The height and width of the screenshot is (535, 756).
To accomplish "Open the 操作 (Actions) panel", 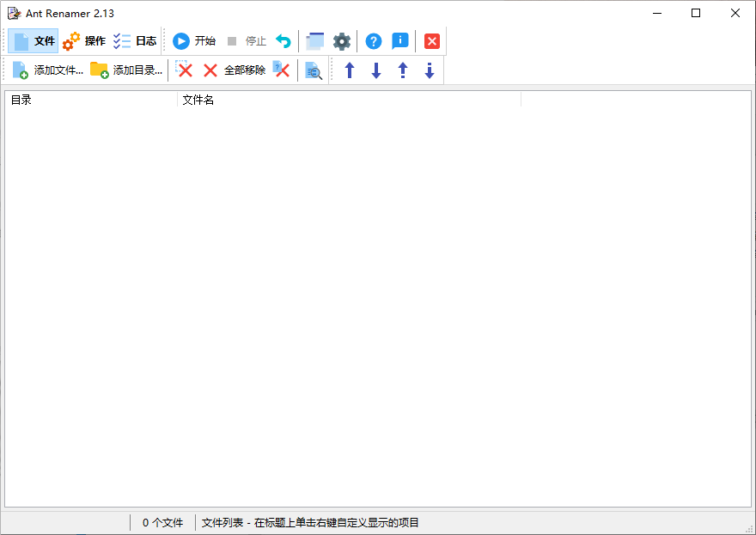I will 84,41.
